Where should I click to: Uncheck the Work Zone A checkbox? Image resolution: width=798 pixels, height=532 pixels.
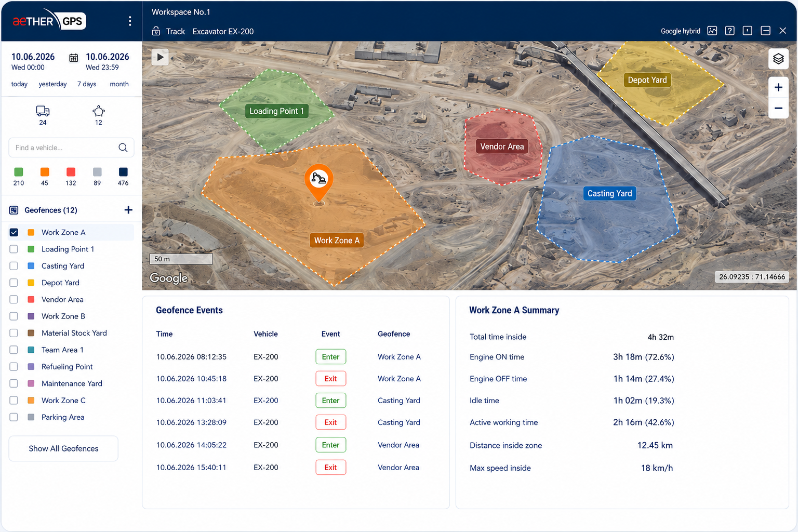(x=14, y=232)
